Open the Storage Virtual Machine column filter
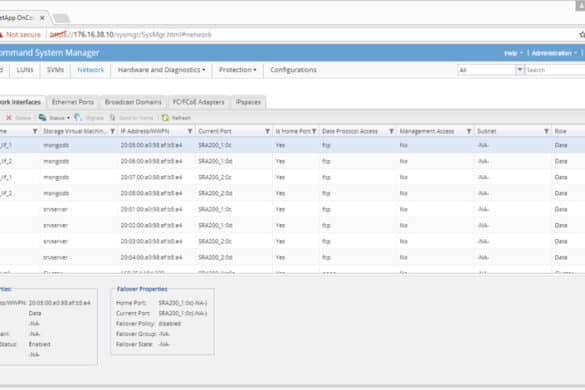The width and height of the screenshot is (585, 390). (x=112, y=131)
